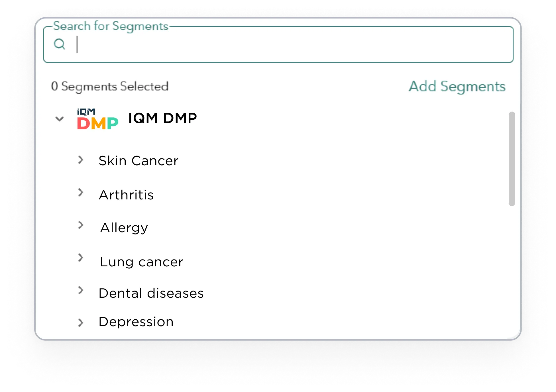The width and height of the screenshot is (556, 392).
Task: Click the Add Segments link
Action: point(457,86)
